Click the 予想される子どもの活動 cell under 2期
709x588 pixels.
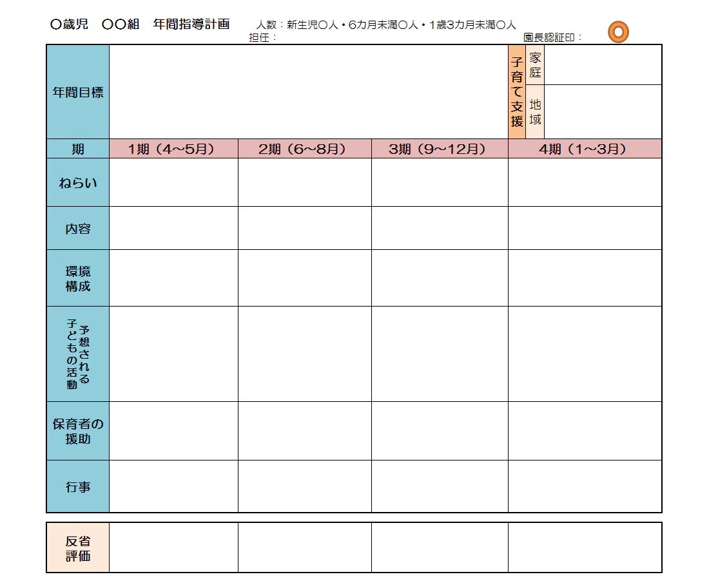tap(305, 354)
